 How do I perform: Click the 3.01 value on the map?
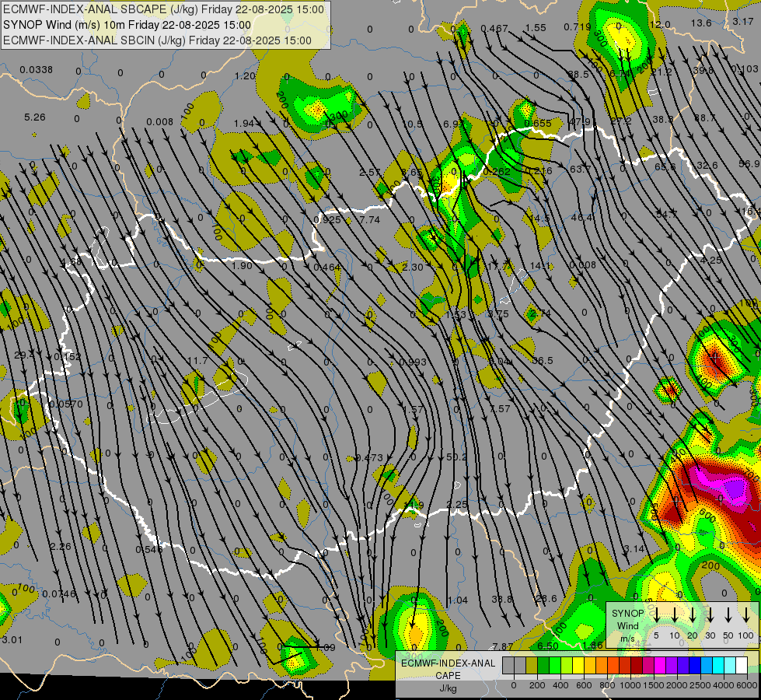12,639
